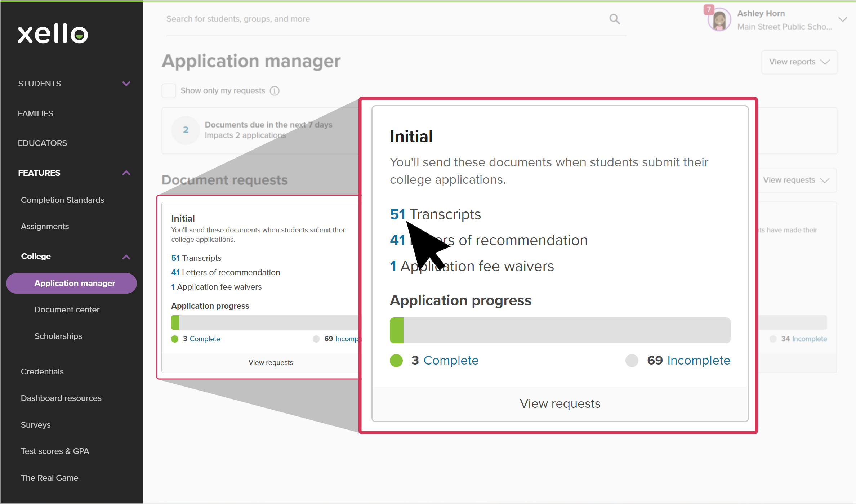
Task: Click the gray Incomplete status dot
Action: click(632, 360)
